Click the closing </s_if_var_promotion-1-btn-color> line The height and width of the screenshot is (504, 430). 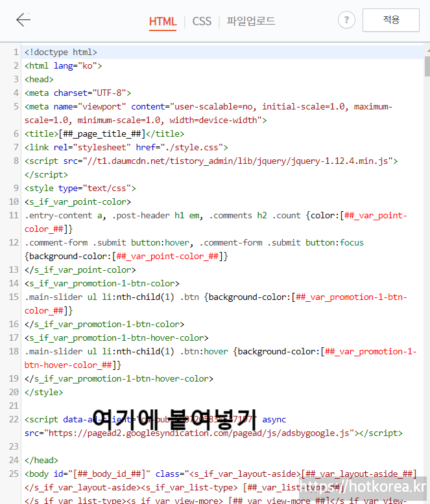coord(104,324)
